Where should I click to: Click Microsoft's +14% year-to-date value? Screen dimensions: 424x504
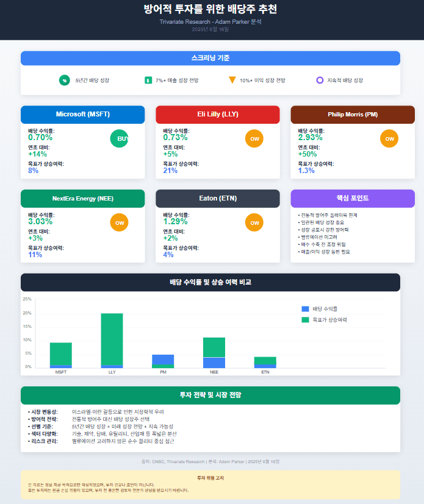(37, 154)
